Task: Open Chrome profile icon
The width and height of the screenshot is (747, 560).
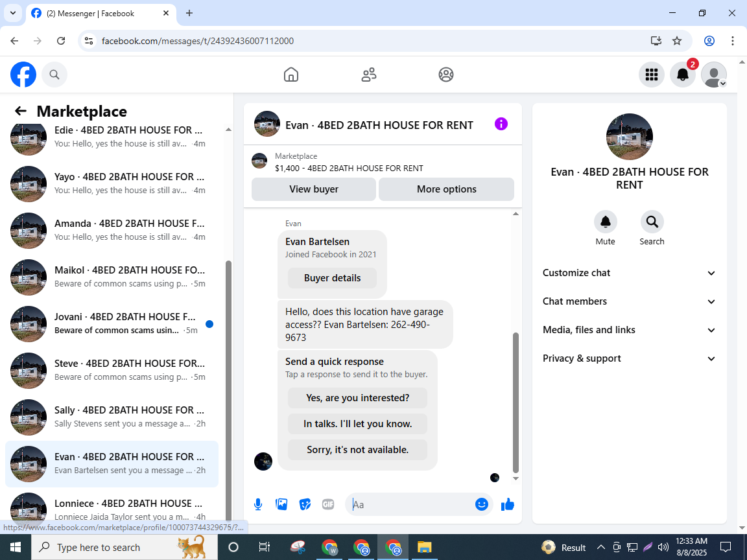Action: [709, 41]
